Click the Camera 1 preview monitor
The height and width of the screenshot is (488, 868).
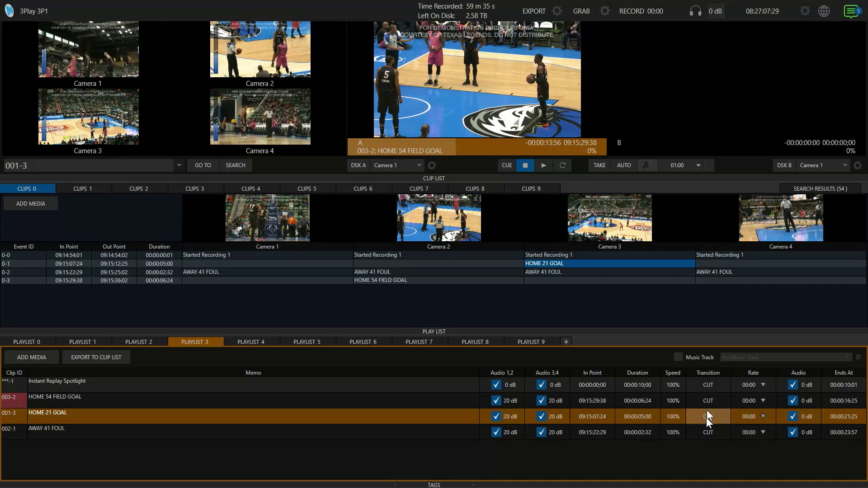[x=89, y=49]
